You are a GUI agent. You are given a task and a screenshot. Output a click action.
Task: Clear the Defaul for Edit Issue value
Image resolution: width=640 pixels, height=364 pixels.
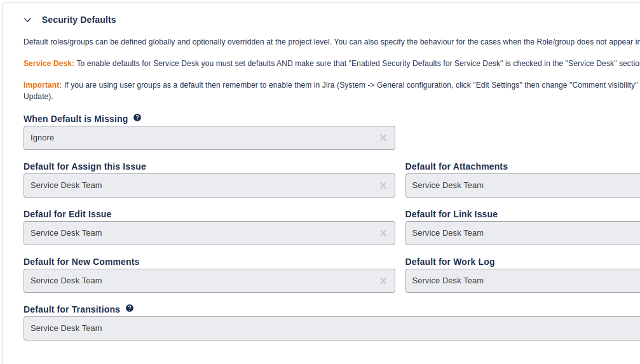383,233
